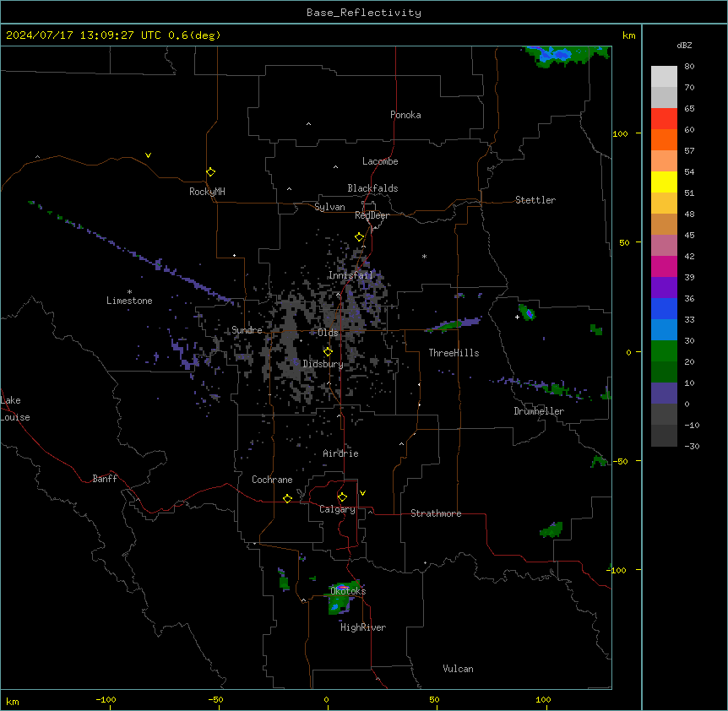Viewport: 728px width, 711px height.
Task: Click the Drumheller label
Action: 539,411
